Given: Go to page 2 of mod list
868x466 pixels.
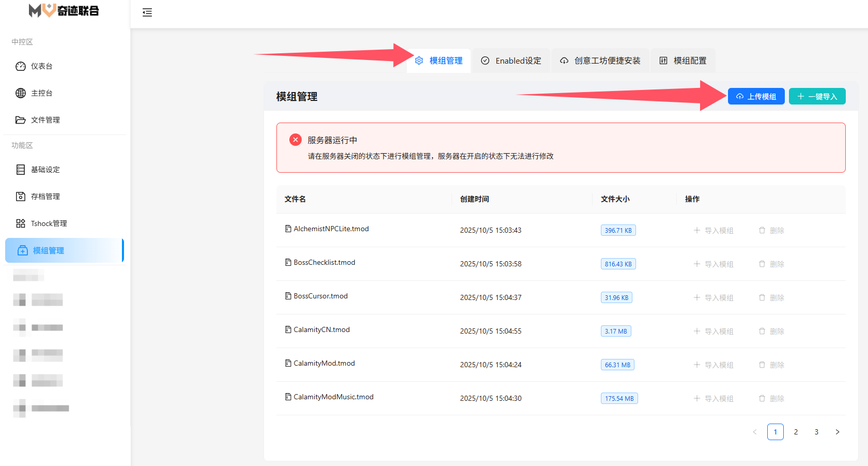Looking at the screenshot, I should click(x=796, y=432).
